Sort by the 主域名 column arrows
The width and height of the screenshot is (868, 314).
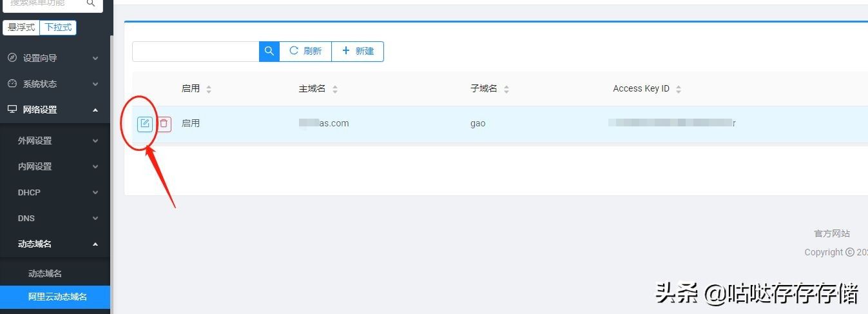[335, 89]
